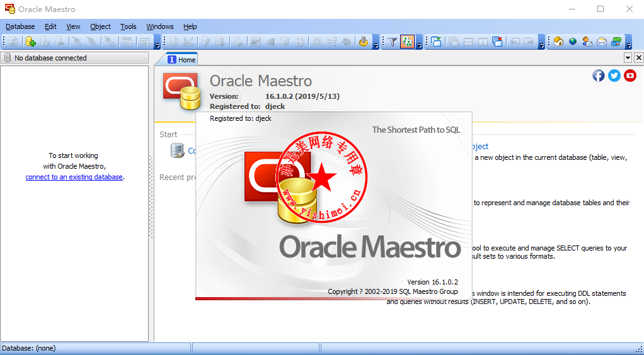This screenshot has width=644, height=355.
Task: Click the '16.1.0.2 (2019/5/13)' version value on Home page
Action: [302, 96]
